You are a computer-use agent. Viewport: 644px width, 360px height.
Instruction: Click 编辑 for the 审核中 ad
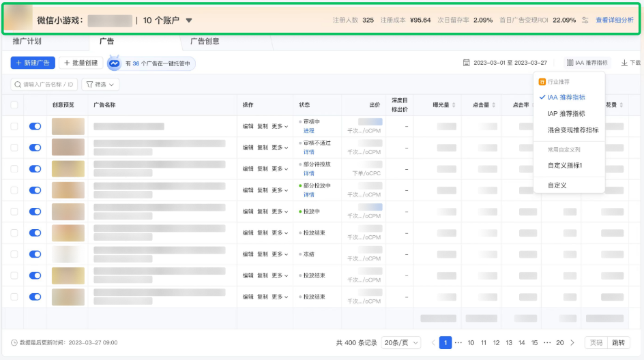coord(248,126)
